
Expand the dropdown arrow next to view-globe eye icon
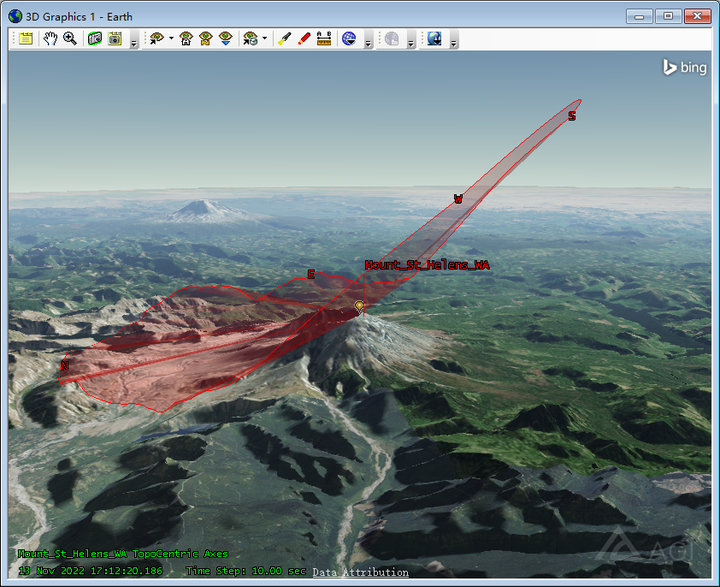point(264,39)
